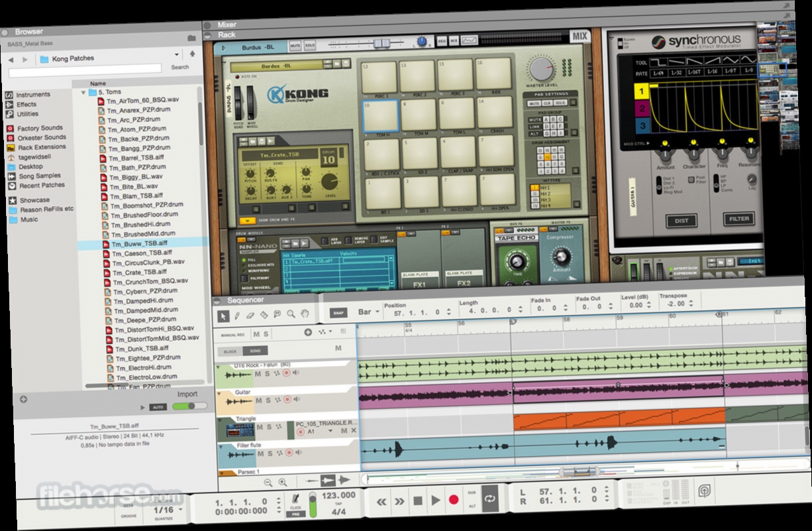Click the Burdus -BL channel fader
Viewport: 812px width, 531px height.
click(x=381, y=43)
